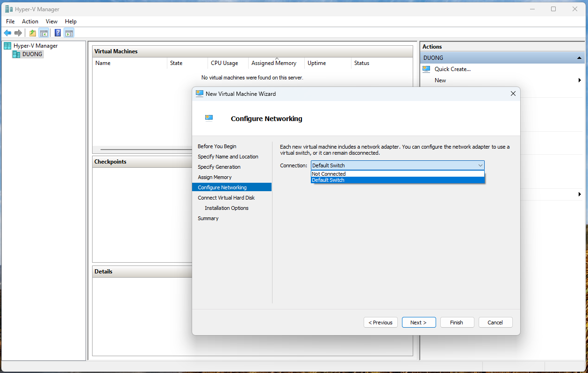This screenshot has width=588, height=373.
Task: Choose Default Switch in dropdown list
Action: pyautogui.click(x=398, y=180)
